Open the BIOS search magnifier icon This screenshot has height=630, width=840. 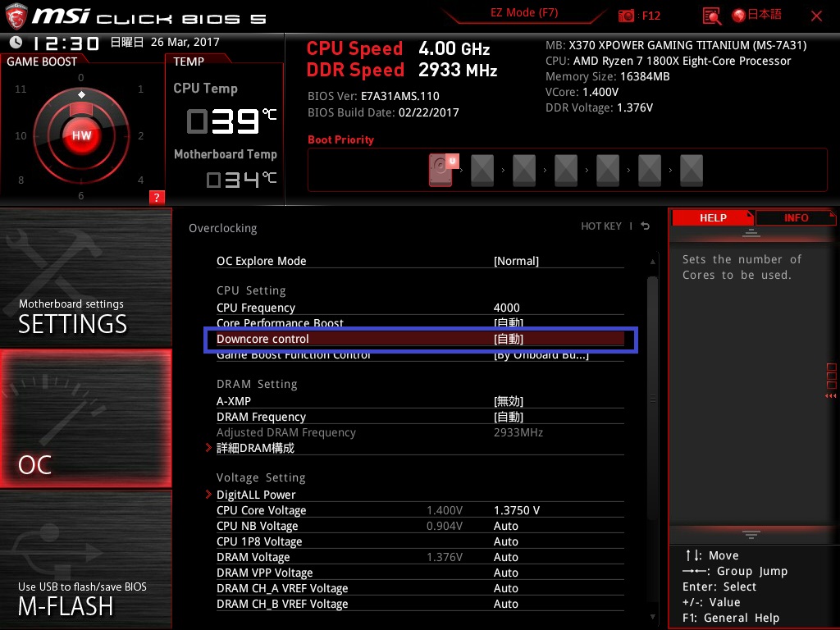click(711, 16)
